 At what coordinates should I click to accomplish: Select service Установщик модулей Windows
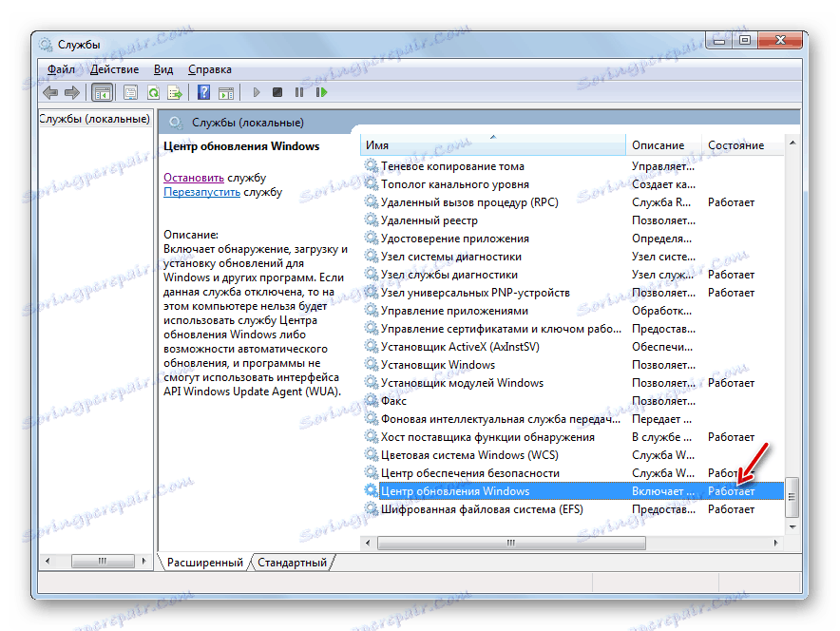pos(573,383)
